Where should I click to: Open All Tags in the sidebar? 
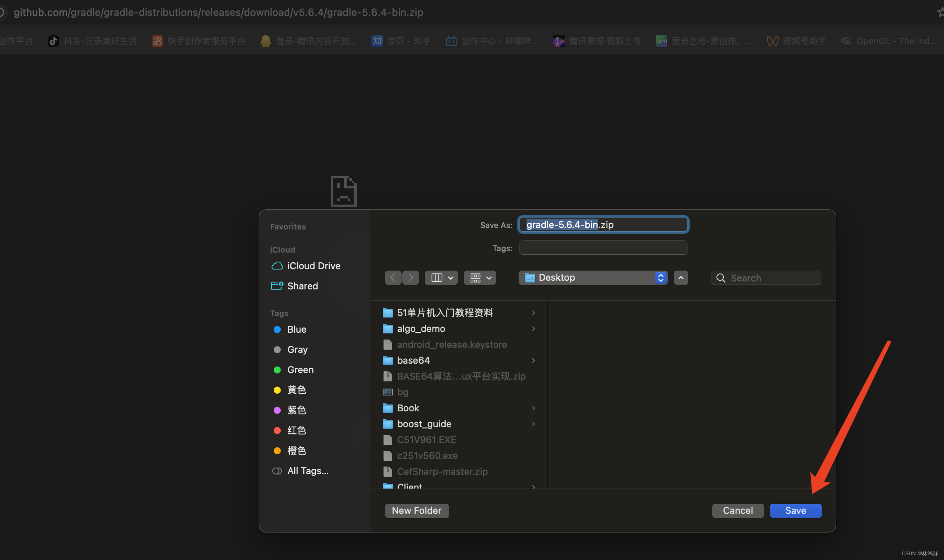(307, 471)
